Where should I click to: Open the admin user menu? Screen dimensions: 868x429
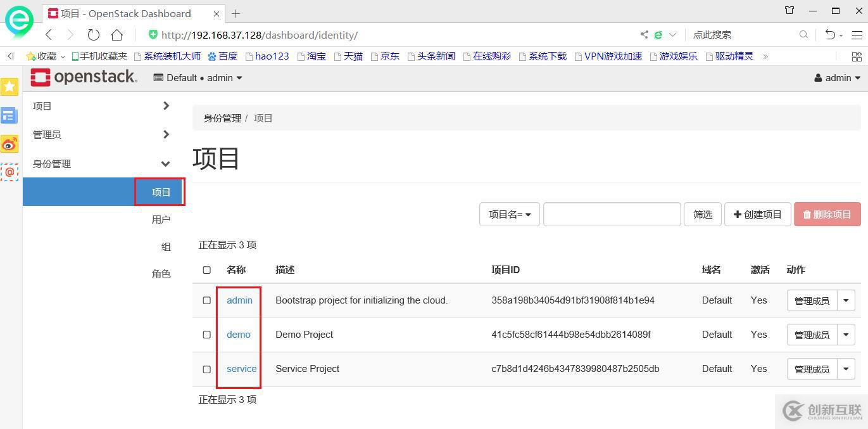[x=838, y=78]
